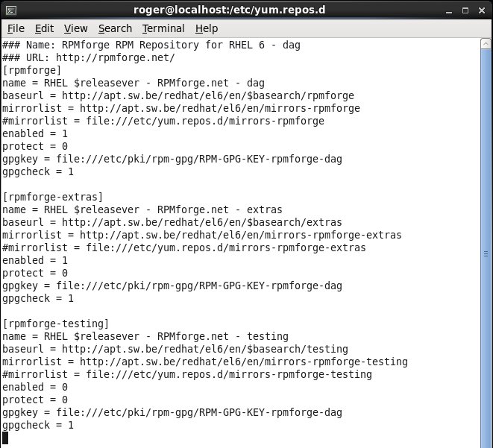
Task: Click #mirrorlist line ending 'yum.repos.d/mirrors-rpmforge-extras'
Action: tap(184, 247)
